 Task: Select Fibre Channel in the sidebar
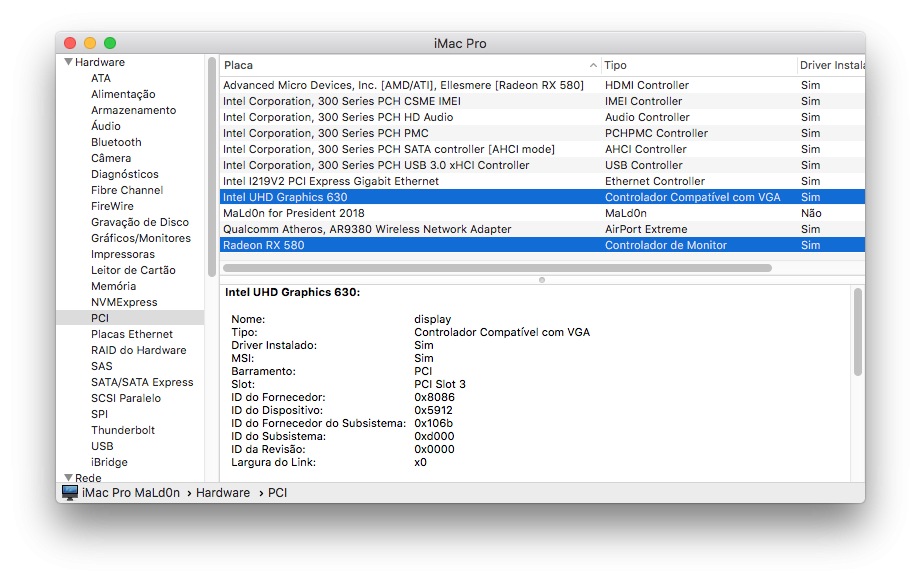click(126, 190)
